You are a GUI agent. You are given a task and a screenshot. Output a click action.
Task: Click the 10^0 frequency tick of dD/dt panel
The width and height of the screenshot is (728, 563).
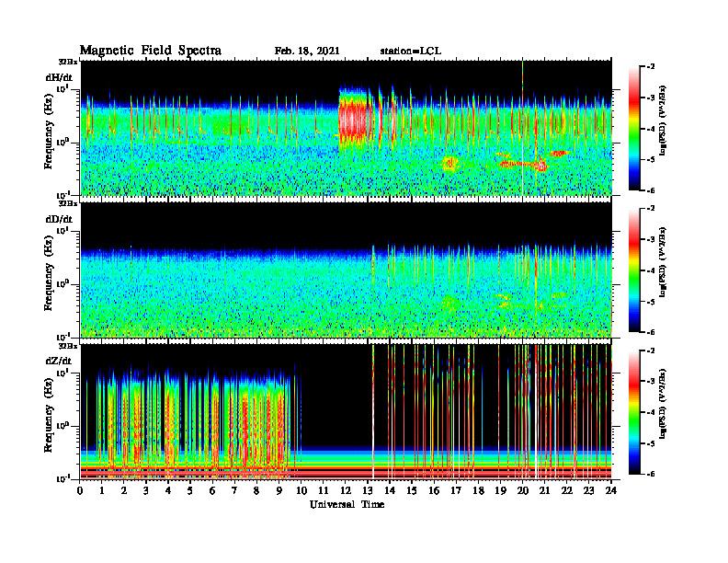pos(63,283)
